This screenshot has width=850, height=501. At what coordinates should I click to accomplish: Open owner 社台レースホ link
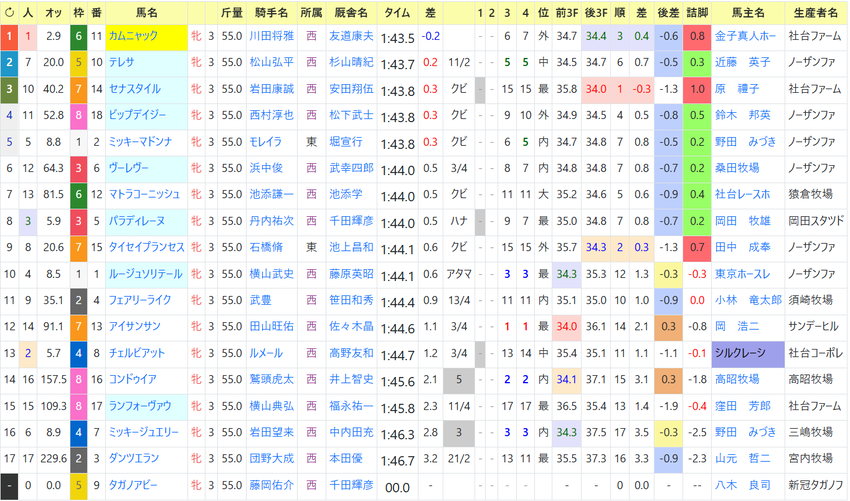click(x=742, y=194)
